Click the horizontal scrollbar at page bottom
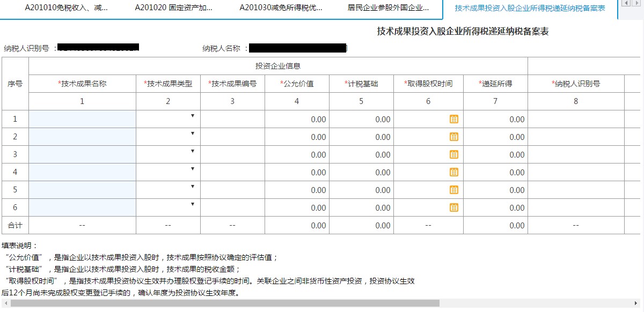Image resolution: width=644 pixels, height=312 pixels. [215, 306]
